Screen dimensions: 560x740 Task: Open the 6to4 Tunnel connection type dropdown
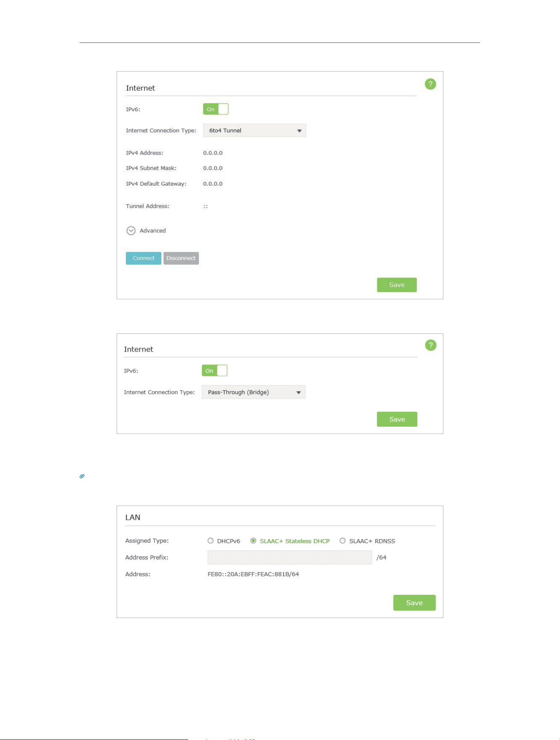254,130
